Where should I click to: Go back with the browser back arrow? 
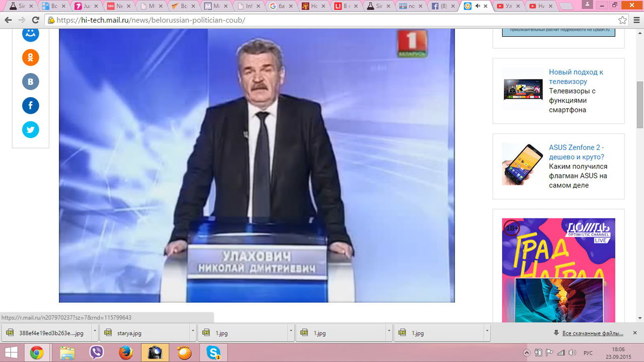tap(8, 20)
